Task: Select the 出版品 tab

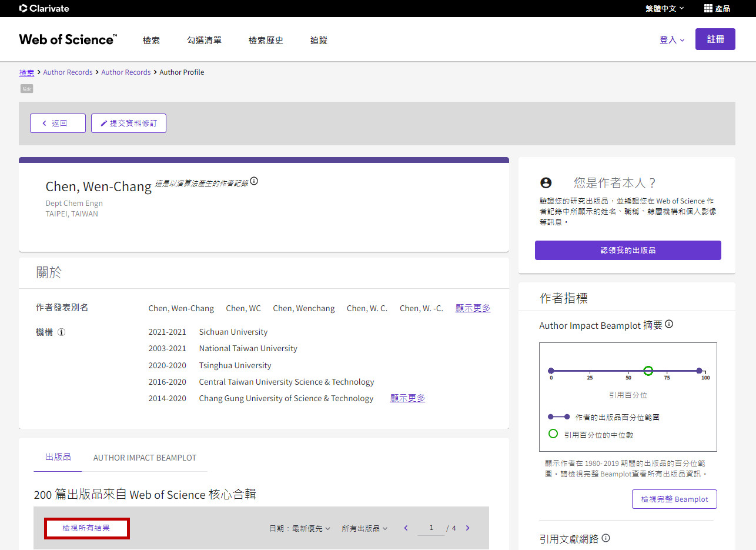Action: [58, 457]
